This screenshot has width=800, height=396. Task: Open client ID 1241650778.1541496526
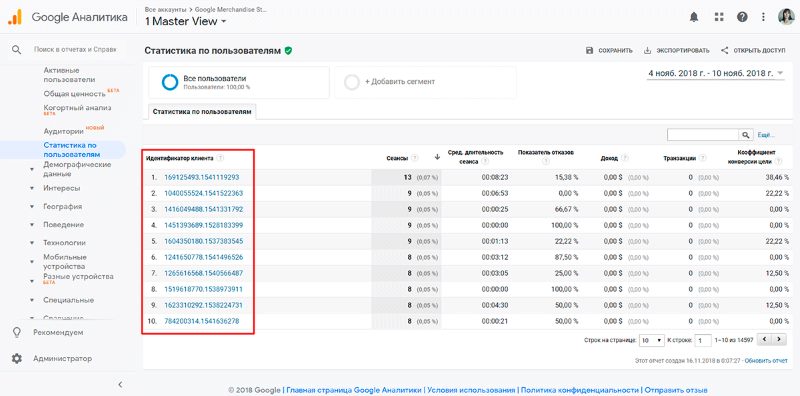click(x=204, y=257)
